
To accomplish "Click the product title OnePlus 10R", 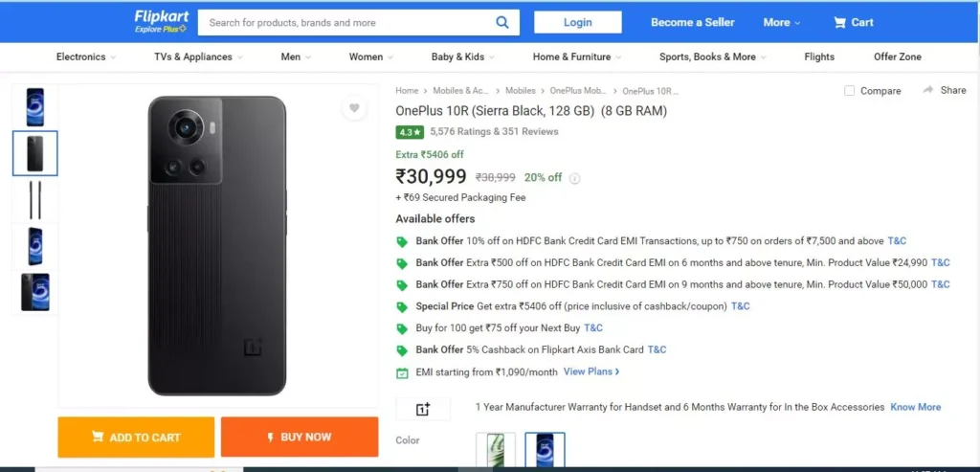I will [x=531, y=111].
